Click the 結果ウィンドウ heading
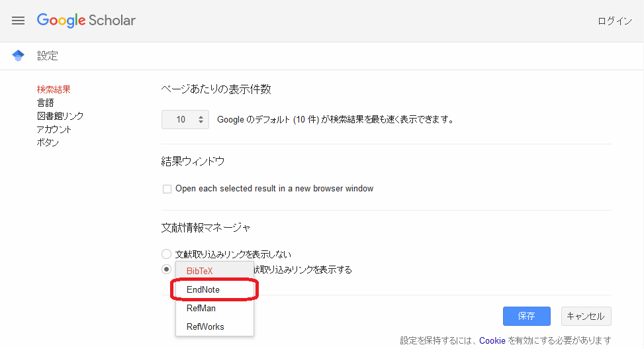 (x=193, y=161)
